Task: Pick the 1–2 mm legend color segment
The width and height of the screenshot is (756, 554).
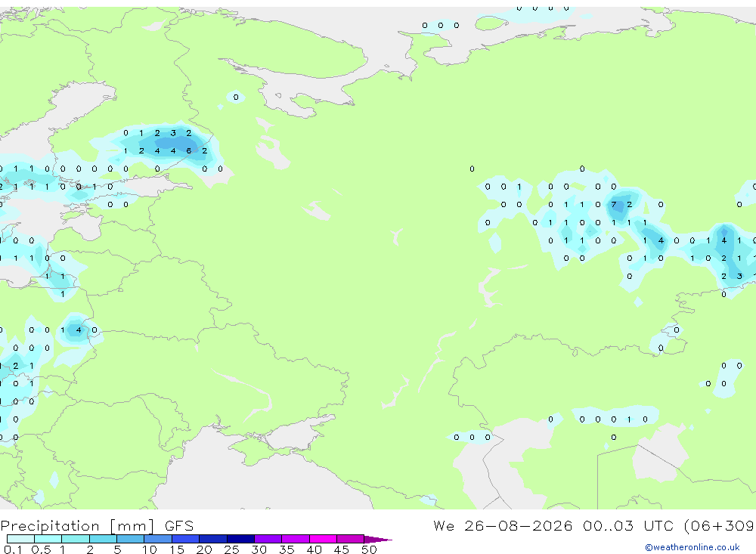Action: (x=76, y=539)
